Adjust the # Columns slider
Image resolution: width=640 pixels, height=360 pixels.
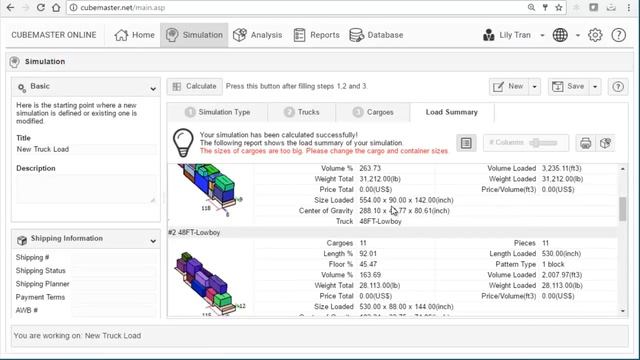543,143
